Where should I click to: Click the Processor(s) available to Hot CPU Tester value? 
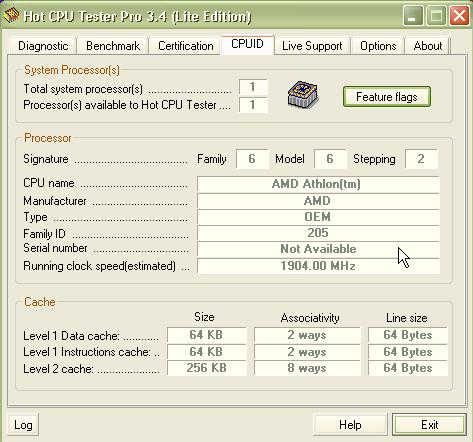coord(253,105)
